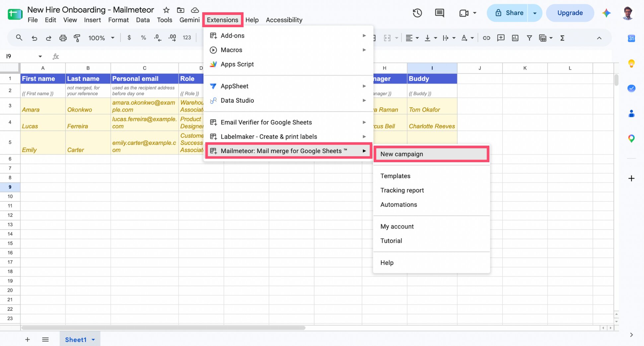Add a new sheet
This screenshot has width=644, height=346.
click(28, 339)
